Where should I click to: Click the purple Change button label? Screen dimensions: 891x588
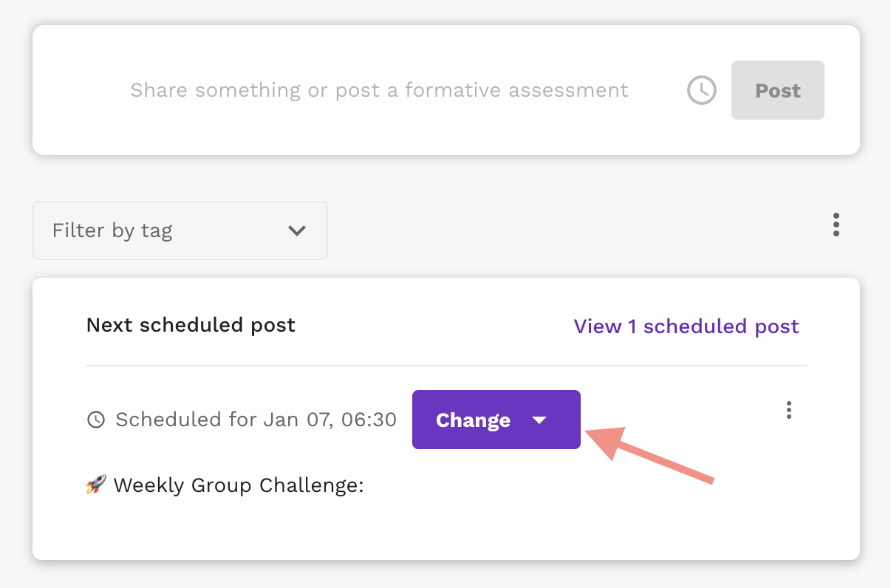coord(474,420)
